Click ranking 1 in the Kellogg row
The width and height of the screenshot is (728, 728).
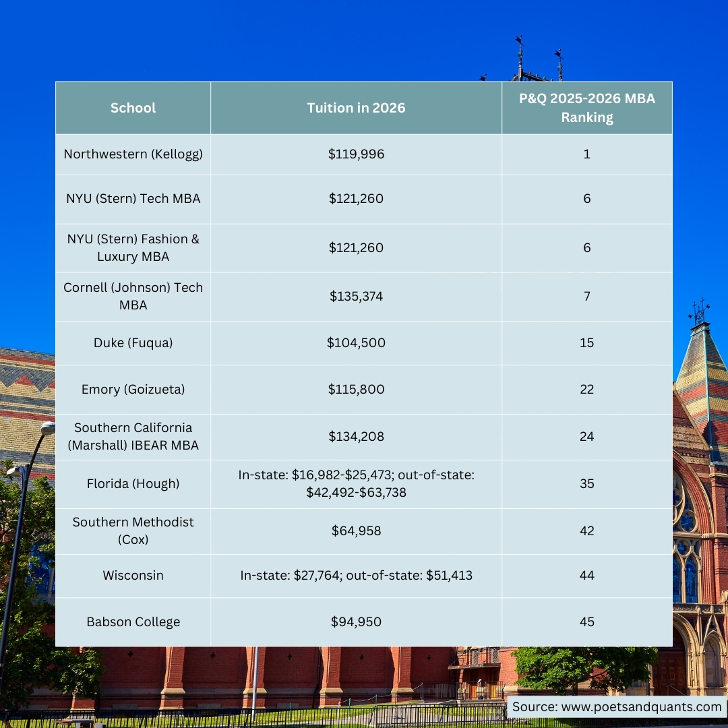(587, 154)
